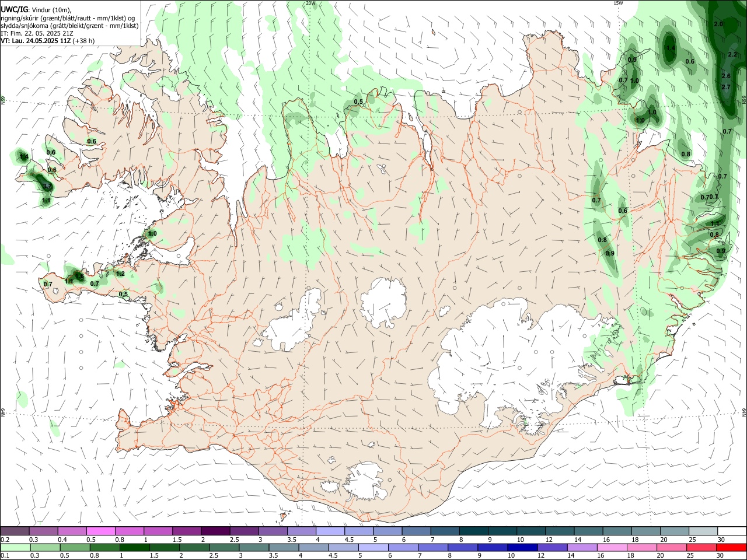Click the 'IT: Fim. 22. 05. 2025 21Z' line
The image size is (747, 560).
37,33
